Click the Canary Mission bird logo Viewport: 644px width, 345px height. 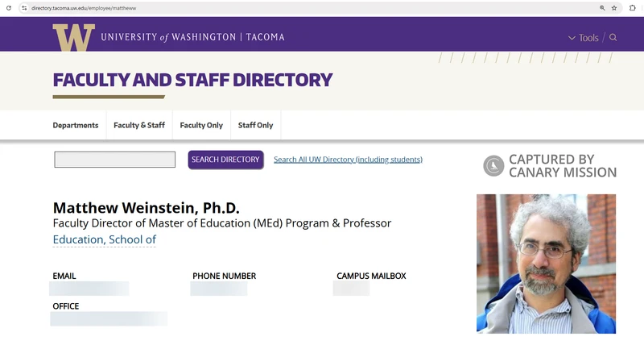click(493, 166)
